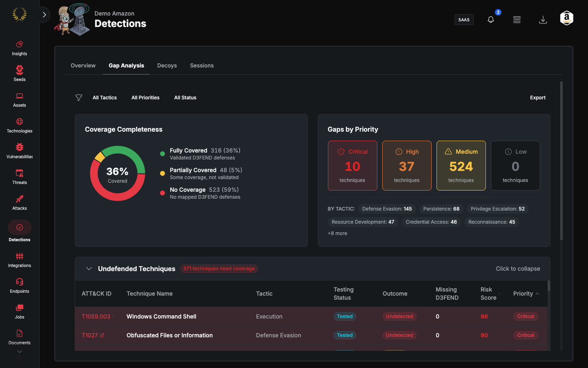
Task: Click the techniques table scrollbar
Action: click(x=549, y=286)
